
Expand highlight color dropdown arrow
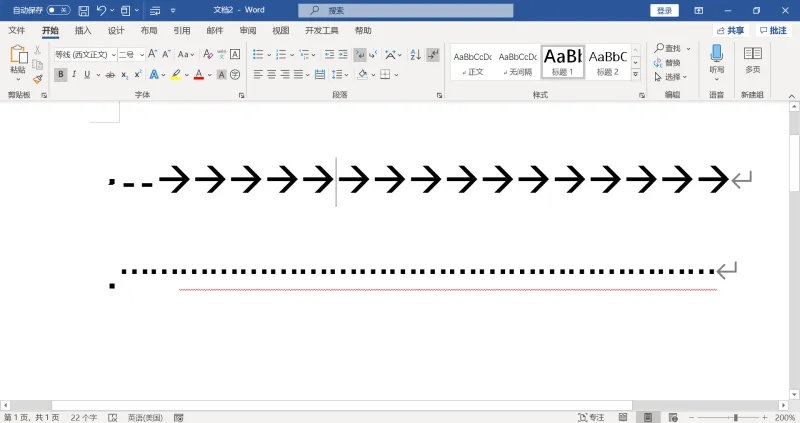[187, 75]
